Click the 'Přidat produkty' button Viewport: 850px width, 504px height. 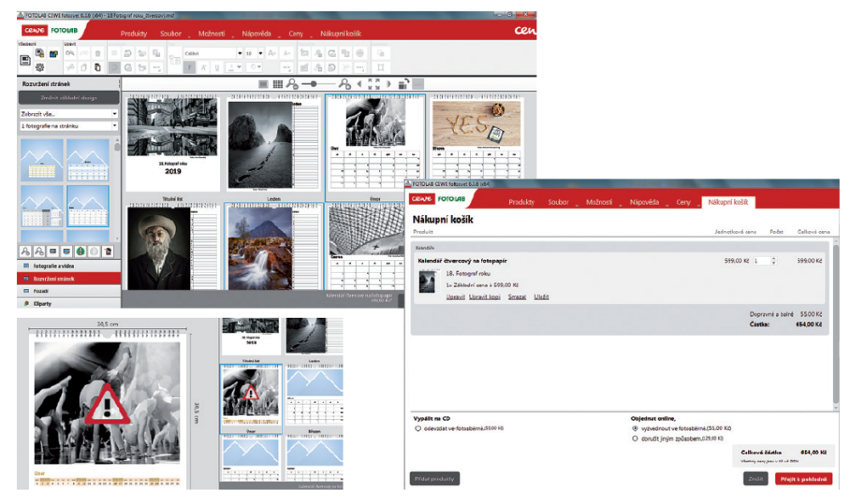(x=434, y=479)
